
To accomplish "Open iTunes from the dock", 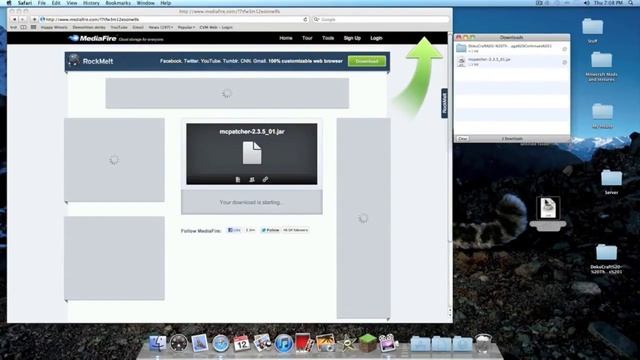I will click(x=283, y=344).
